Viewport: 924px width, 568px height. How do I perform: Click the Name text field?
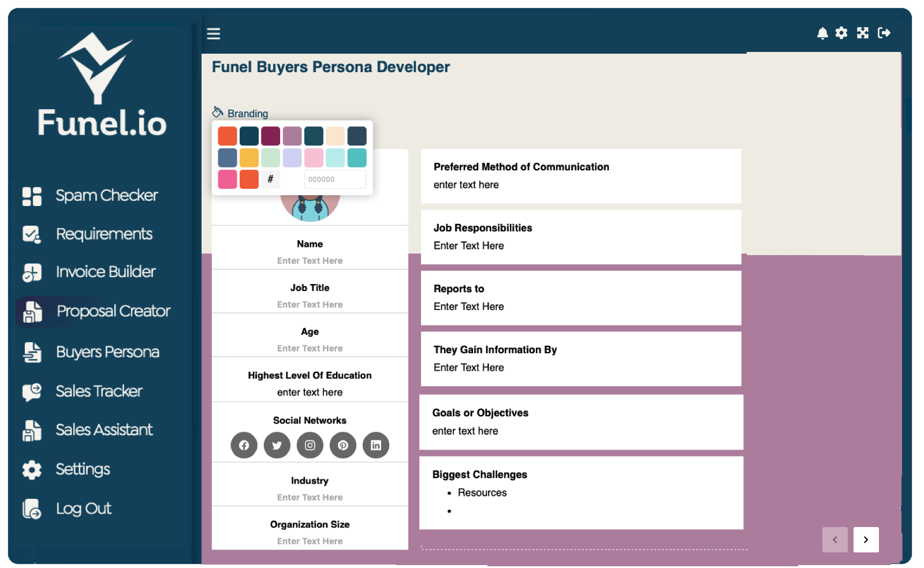click(310, 261)
